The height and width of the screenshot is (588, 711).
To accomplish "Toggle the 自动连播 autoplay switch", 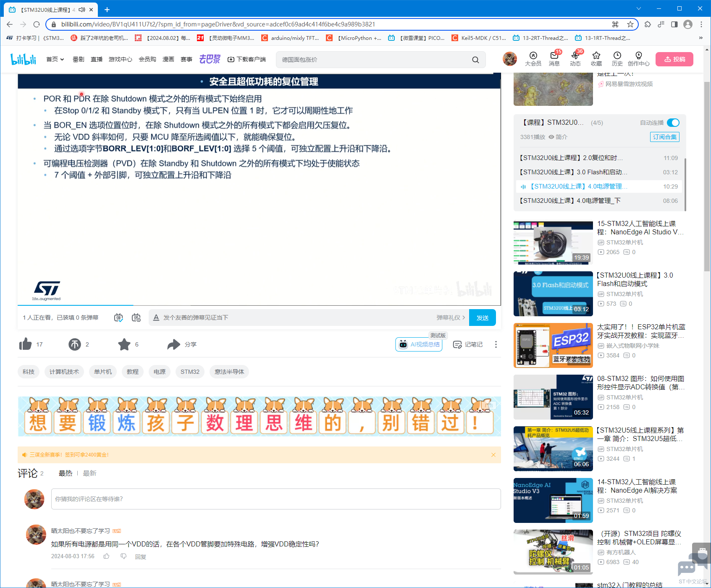I will pos(673,123).
